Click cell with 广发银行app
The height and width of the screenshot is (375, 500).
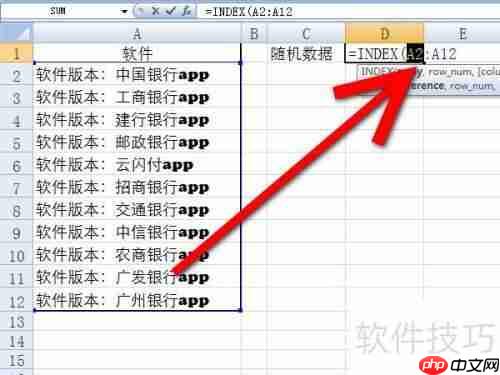[137, 277]
